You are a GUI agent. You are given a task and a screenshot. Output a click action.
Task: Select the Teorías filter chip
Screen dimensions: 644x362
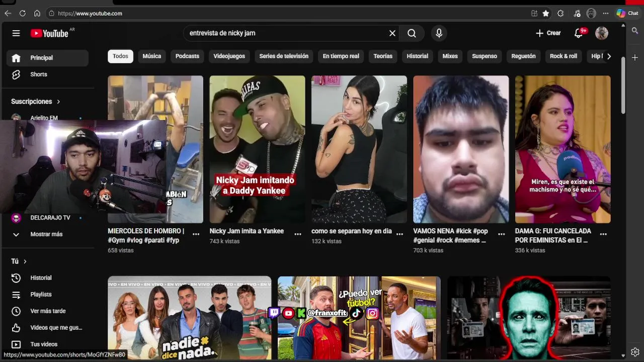click(x=383, y=56)
